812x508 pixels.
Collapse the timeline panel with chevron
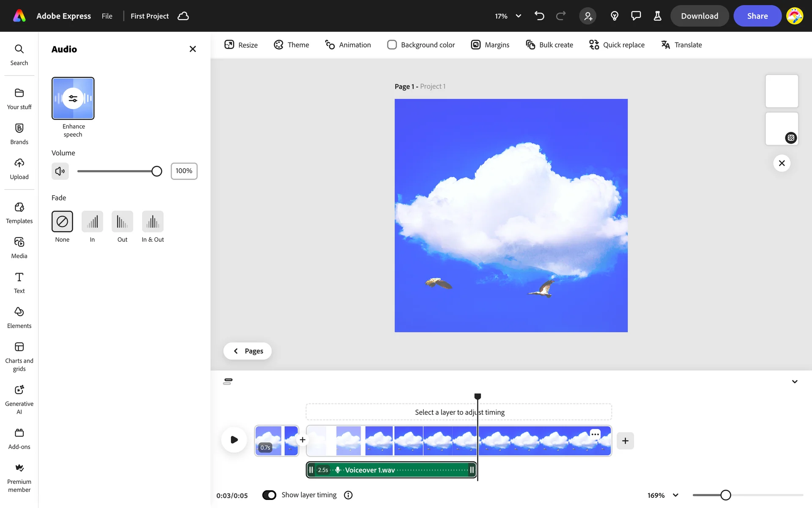(x=795, y=381)
